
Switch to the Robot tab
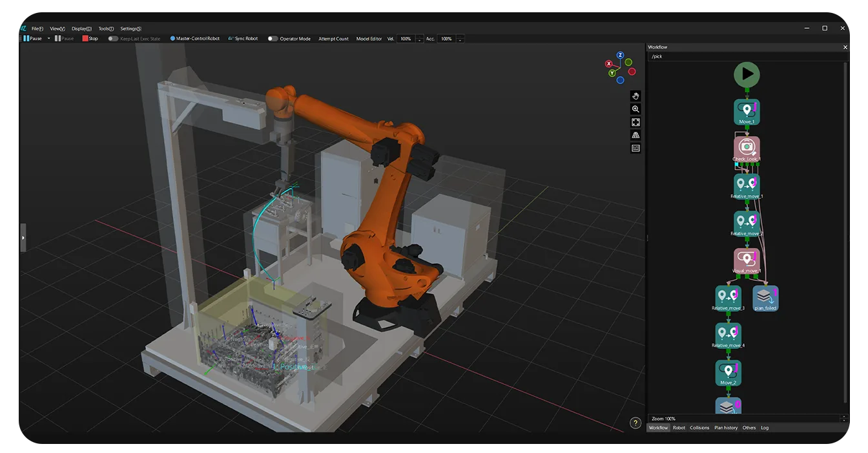coord(679,428)
